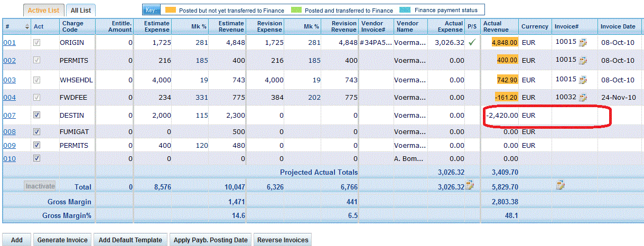Click the 331 markup percent for FWDFEE
Viewport: 644px width, 246px height.
tap(201, 98)
